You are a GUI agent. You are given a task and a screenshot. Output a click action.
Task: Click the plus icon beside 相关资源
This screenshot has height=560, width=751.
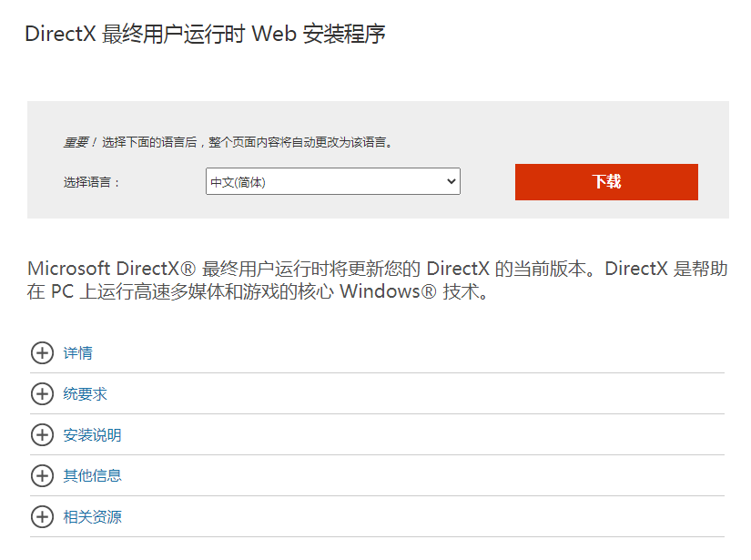[x=42, y=516]
